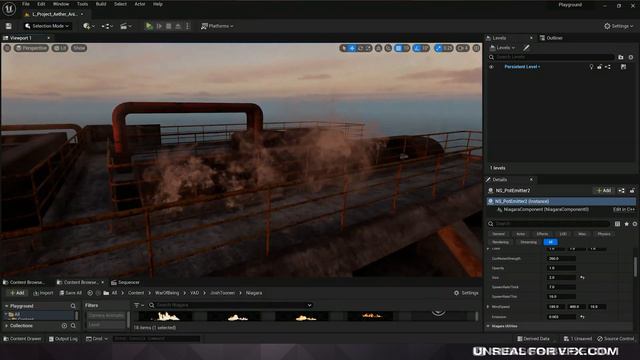This screenshot has width=640, height=360.
Task: Toggle the favorites star filter in Details
Action: (x=627, y=224)
